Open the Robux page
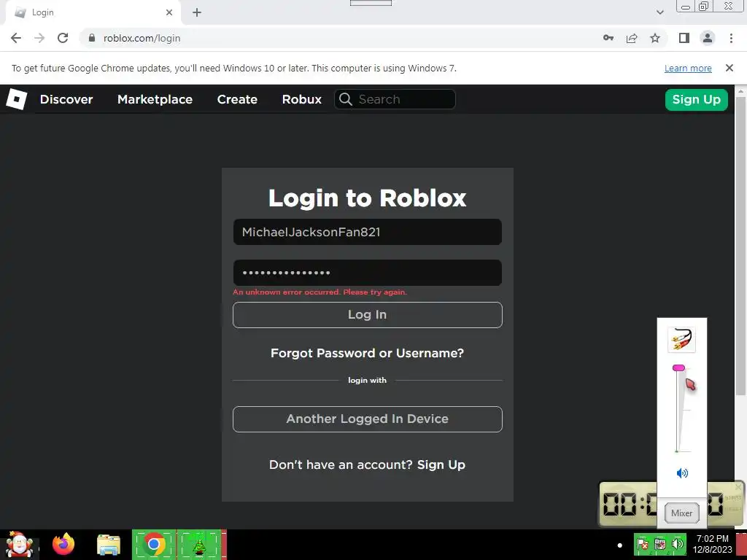 pyautogui.click(x=301, y=99)
